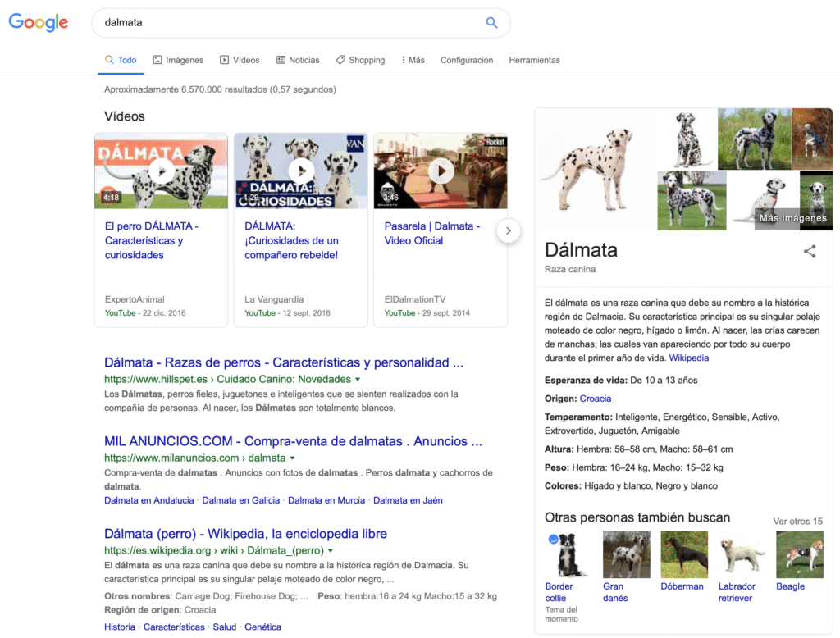Click 'Dalmata en Andalucia' sitelink
840x638 pixels.
tap(149, 500)
